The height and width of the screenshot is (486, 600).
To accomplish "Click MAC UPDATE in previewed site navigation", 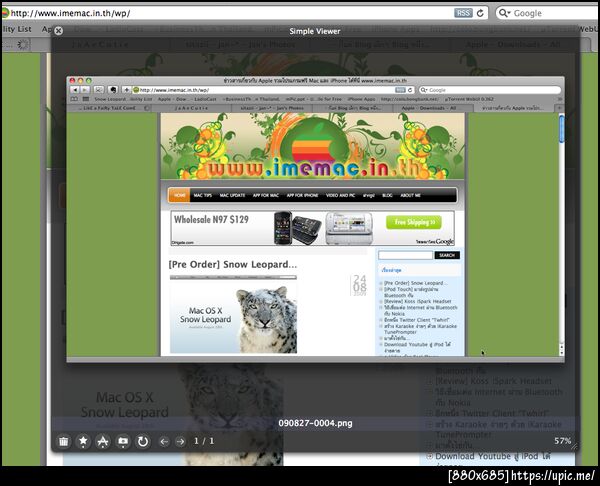I will tap(232, 195).
